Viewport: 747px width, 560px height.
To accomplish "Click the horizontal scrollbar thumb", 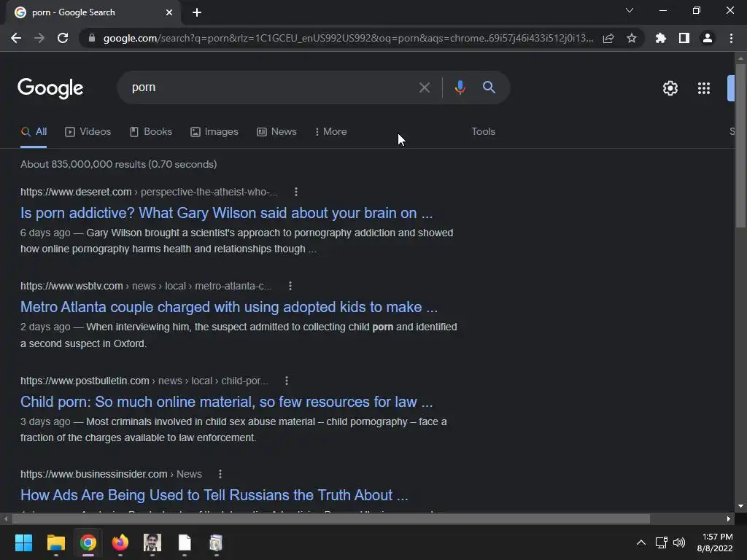I will pos(330,518).
